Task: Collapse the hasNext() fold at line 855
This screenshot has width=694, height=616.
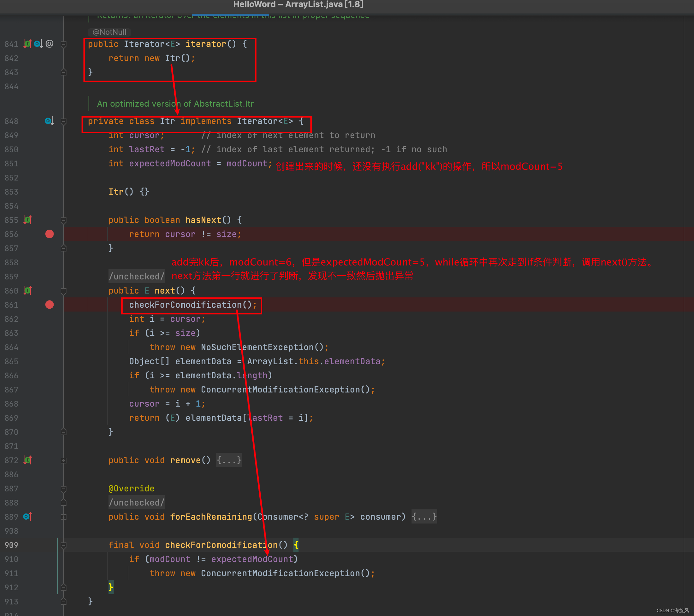Action: (64, 220)
